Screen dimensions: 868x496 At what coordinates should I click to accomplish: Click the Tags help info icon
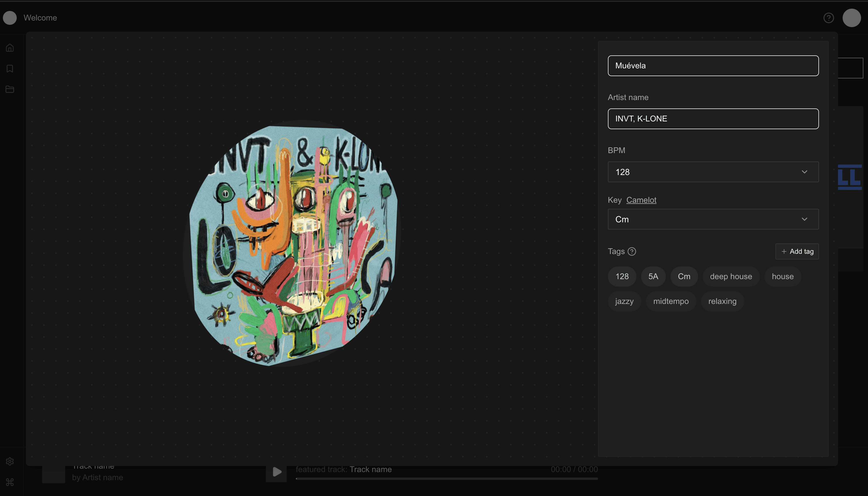point(632,251)
